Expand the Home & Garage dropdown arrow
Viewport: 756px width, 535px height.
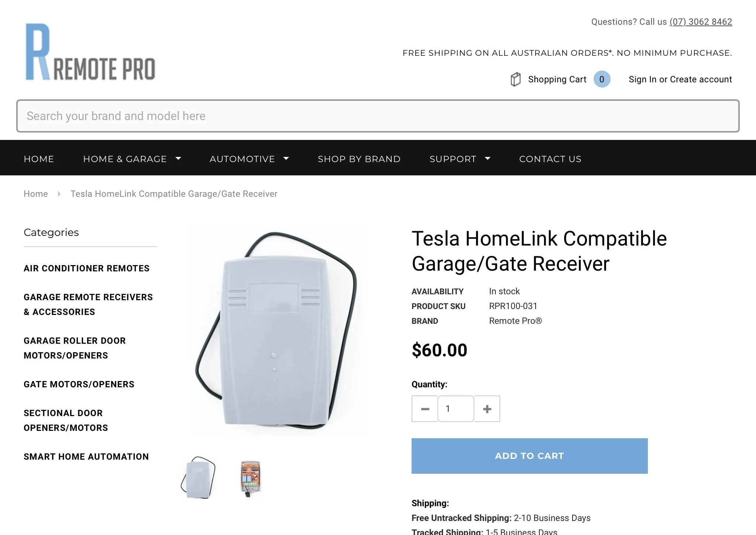pyautogui.click(x=178, y=158)
